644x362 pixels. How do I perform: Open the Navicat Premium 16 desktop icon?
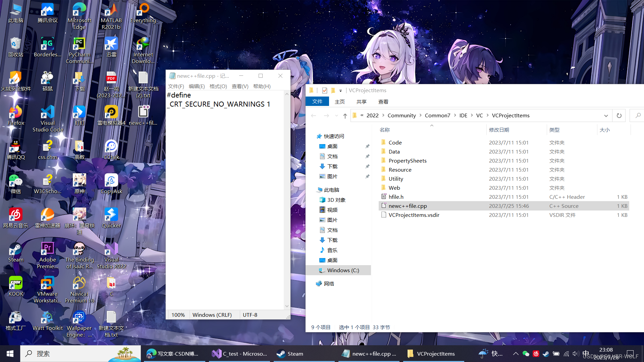tap(79, 290)
